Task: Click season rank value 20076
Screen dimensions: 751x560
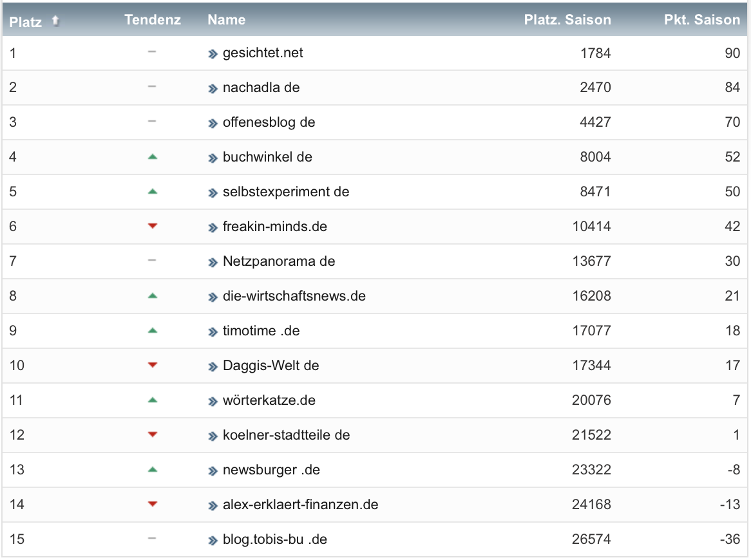Action: pyautogui.click(x=591, y=400)
